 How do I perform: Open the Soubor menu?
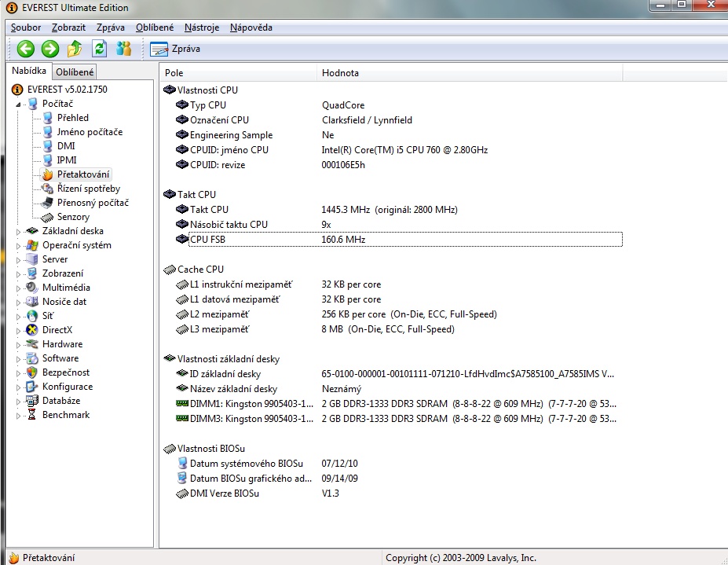(26, 28)
